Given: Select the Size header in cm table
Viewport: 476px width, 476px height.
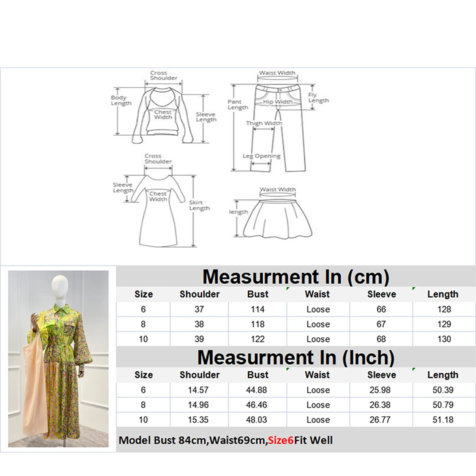Looking at the screenshot, I should (x=144, y=294).
